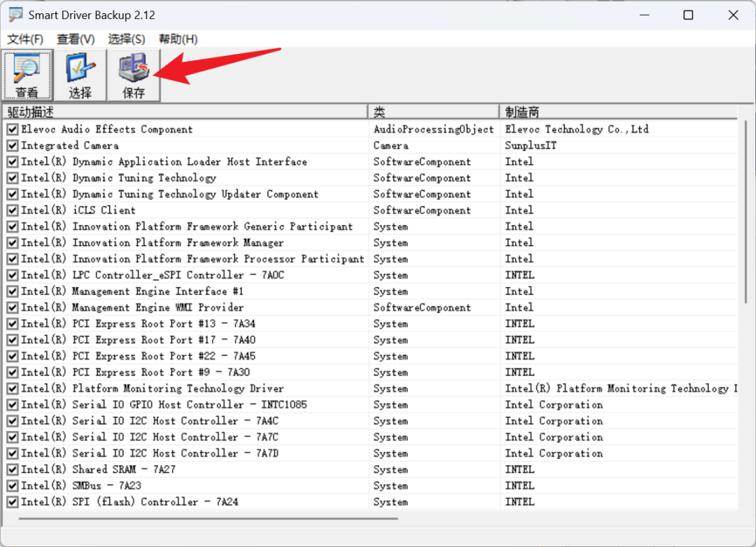The image size is (756, 547).
Task: Click the Smart Driver Backup title bar icon
Action: click(x=15, y=15)
